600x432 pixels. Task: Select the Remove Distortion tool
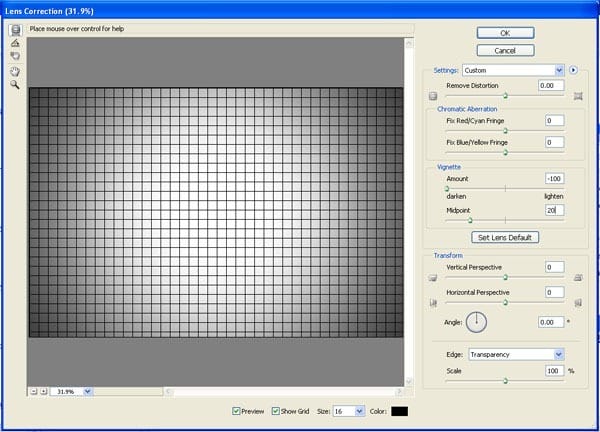(15, 30)
